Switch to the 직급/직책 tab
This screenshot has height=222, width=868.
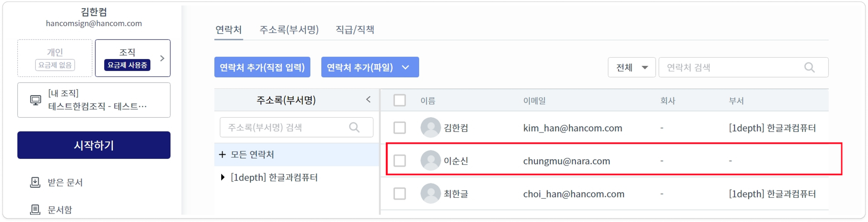point(355,30)
